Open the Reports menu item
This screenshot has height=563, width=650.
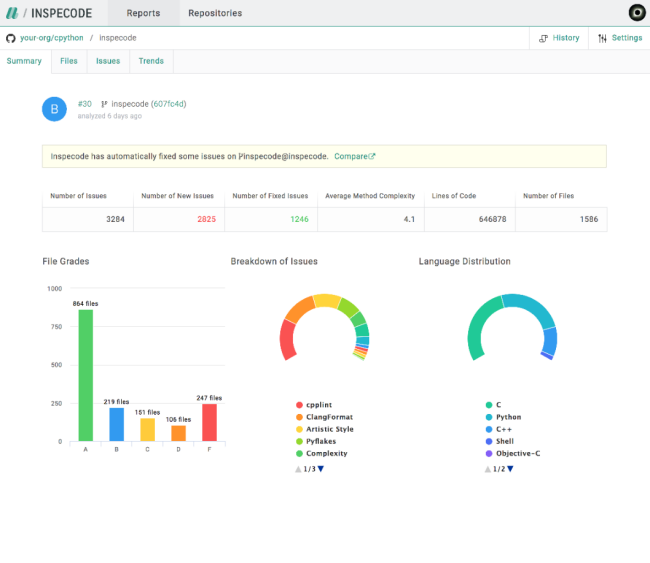143,13
